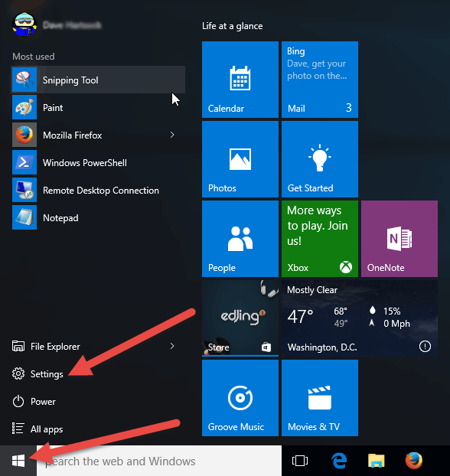Click the Mostly Clear weather text
Viewport: 450px width, 476px height.
pyautogui.click(x=312, y=290)
